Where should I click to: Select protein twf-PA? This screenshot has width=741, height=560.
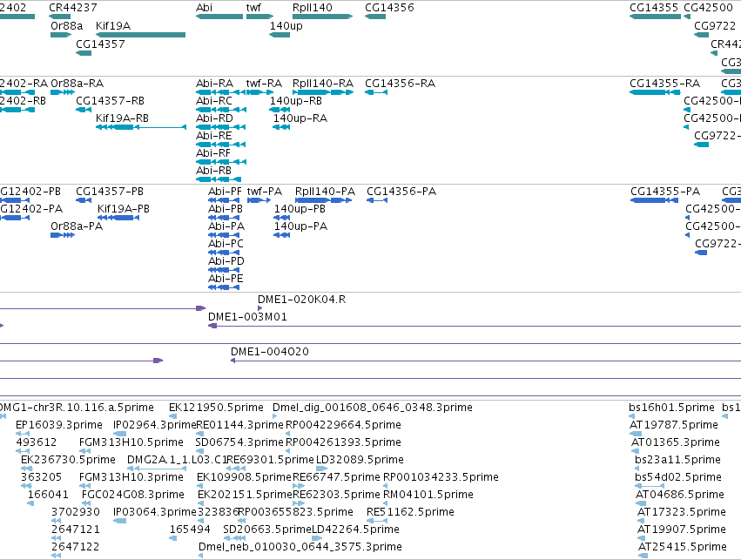tap(259, 200)
